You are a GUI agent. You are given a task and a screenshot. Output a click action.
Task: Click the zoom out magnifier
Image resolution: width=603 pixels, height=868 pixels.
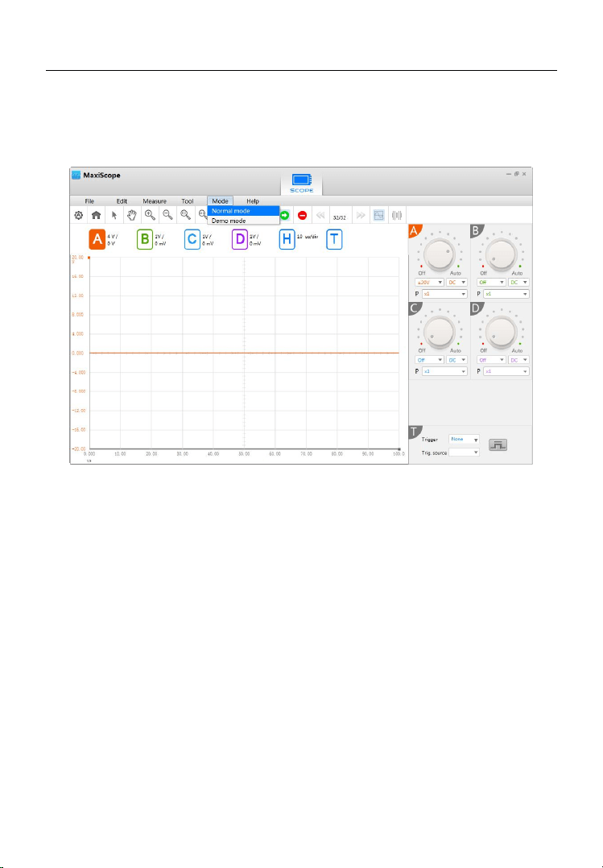[167, 215]
